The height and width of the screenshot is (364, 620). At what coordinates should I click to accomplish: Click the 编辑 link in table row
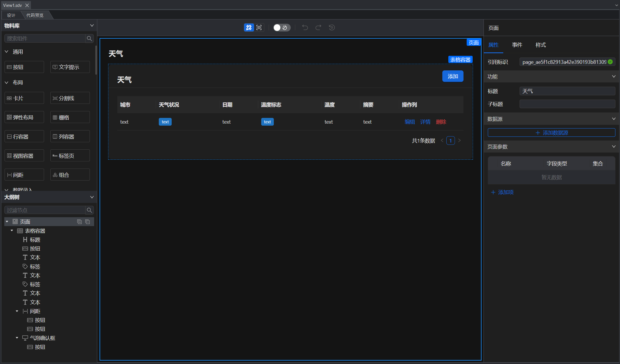coord(410,122)
